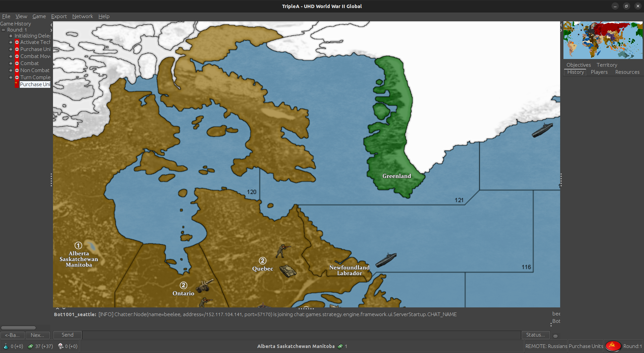The image size is (644, 353).
Task: Collapse right panel using divider arrow
Action: coord(561,30)
